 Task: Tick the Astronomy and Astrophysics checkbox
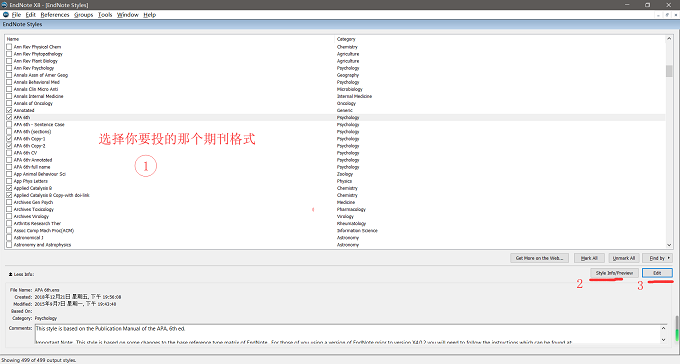coord(9,245)
